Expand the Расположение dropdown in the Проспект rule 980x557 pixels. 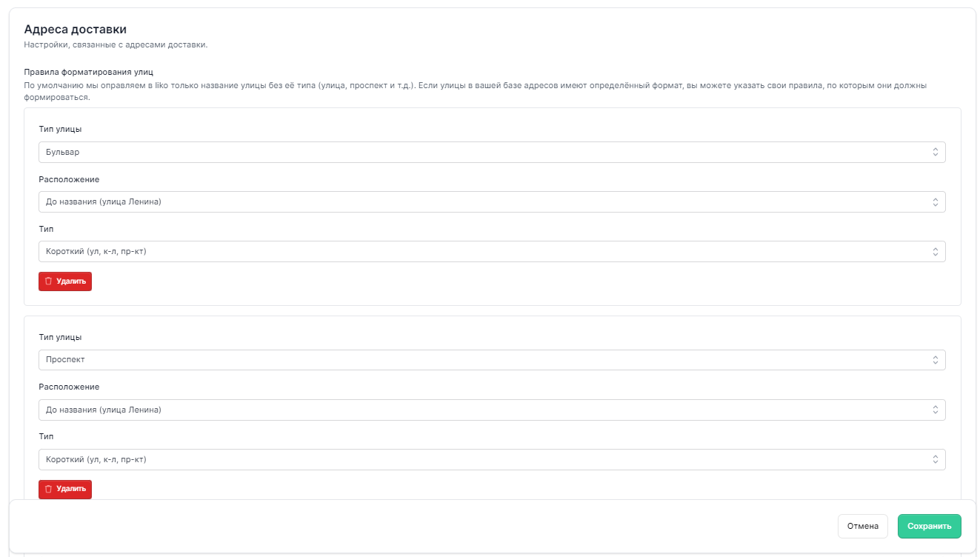click(x=481, y=410)
